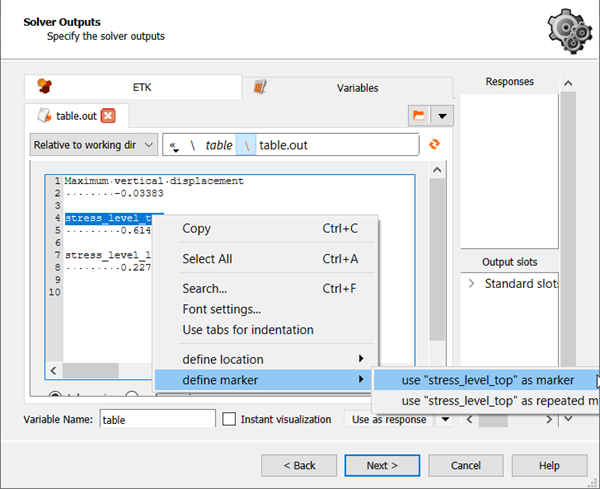600x489 pixels.
Task: Click Use as response button
Action: [389, 419]
